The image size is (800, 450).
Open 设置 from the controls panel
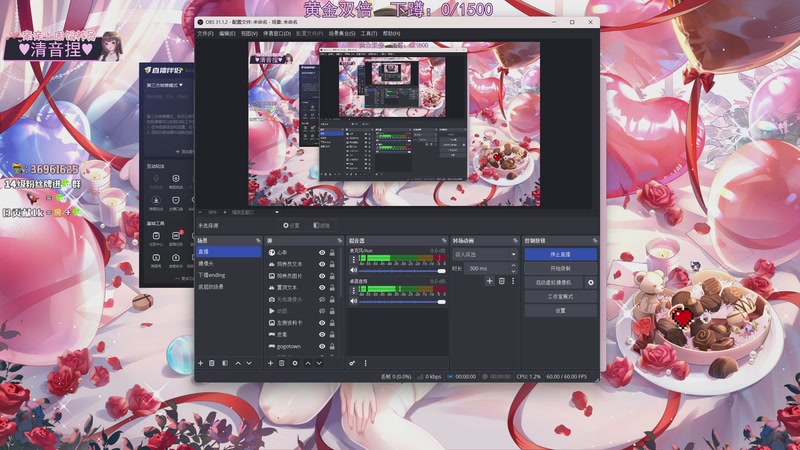coord(560,310)
